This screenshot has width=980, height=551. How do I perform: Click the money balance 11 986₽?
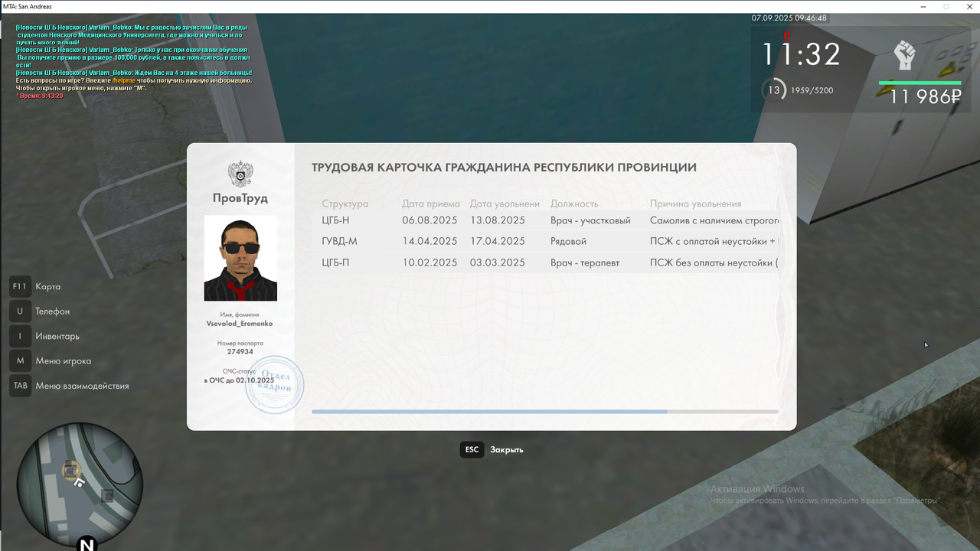click(925, 97)
